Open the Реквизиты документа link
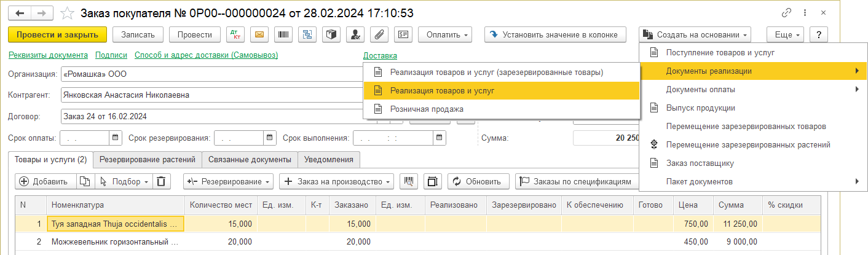The width and height of the screenshot is (868, 255). coord(48,55)
